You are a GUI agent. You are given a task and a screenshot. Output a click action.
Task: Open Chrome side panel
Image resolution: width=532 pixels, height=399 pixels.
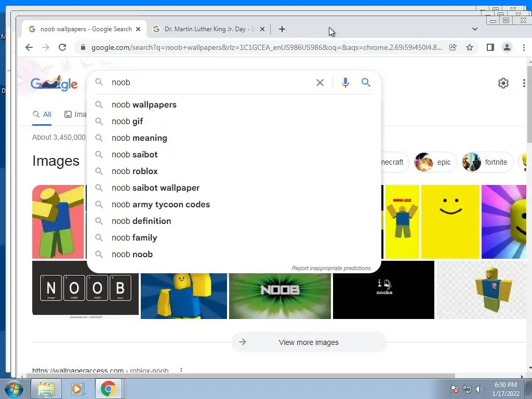pos(490,47)
